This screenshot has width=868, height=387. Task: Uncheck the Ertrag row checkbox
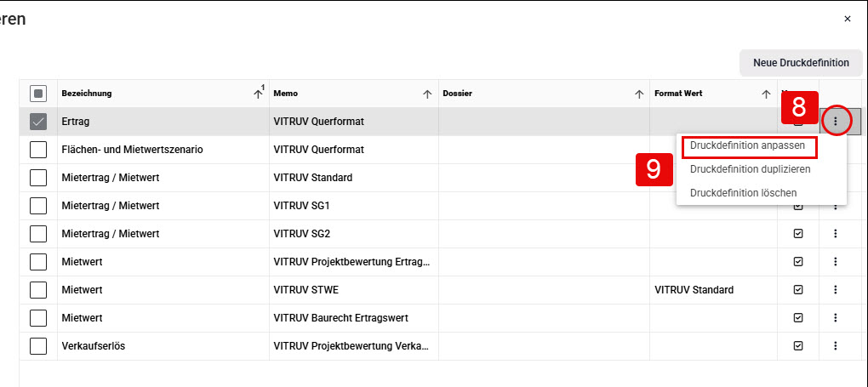click(38, 122)
